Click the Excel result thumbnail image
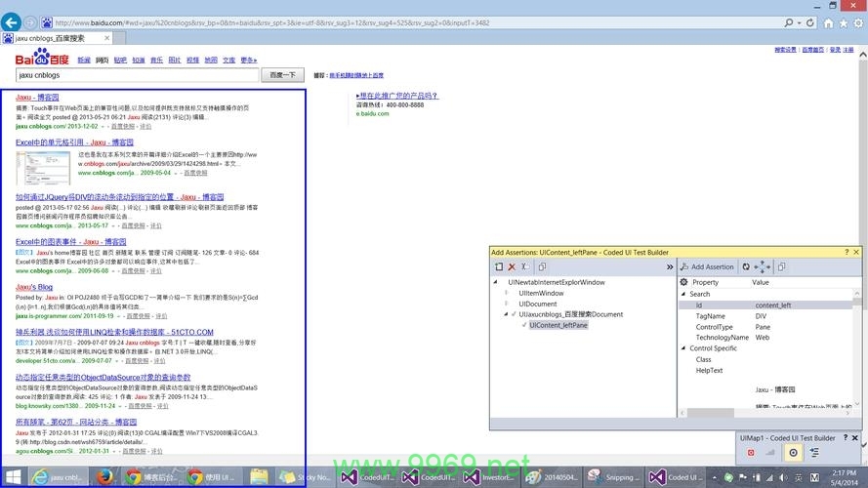868x488 pixels. click(43, 168)
